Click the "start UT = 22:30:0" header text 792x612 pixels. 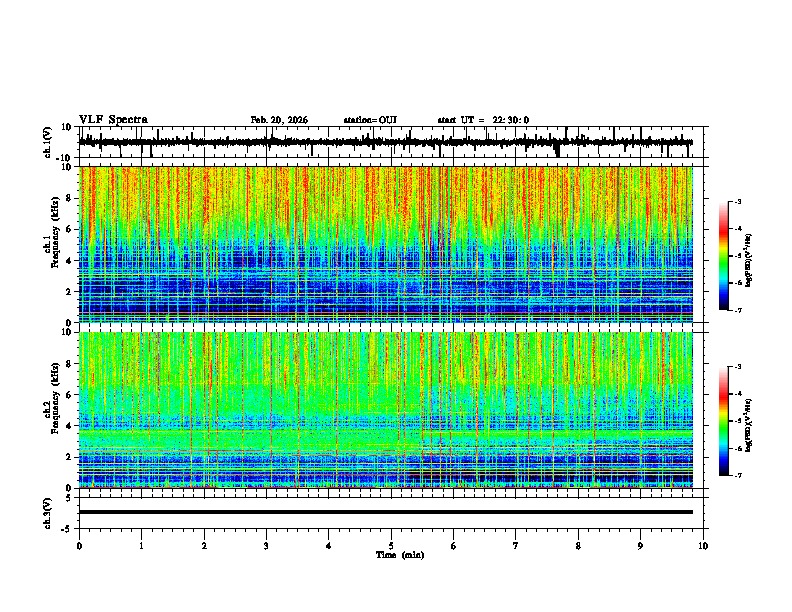tap(483, 120)
